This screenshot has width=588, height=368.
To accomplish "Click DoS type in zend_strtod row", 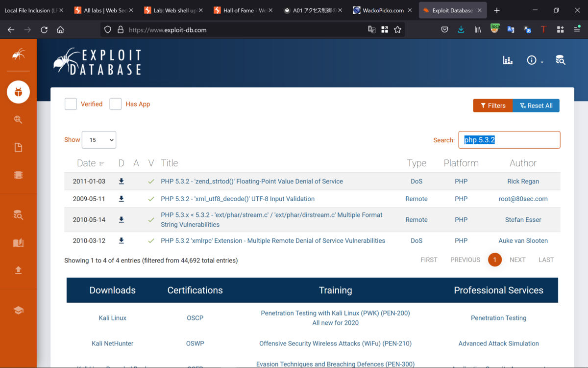I will click(x=416, y=181).
